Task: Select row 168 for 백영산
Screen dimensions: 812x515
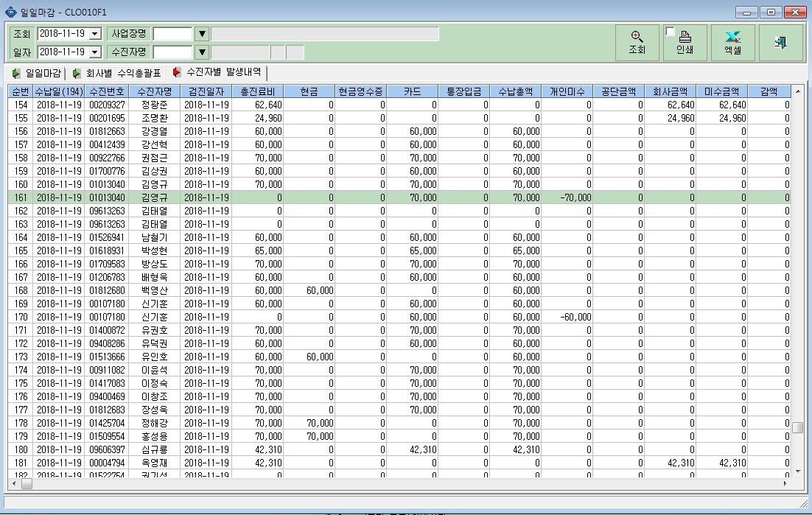Action: click(399, 290)
